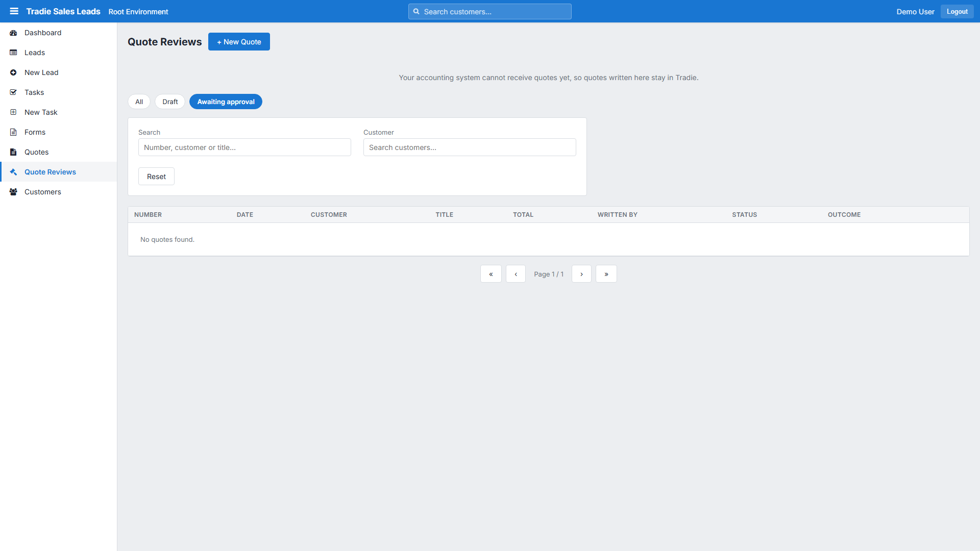Click the Leads list icon
This screenshot has width=980, height=551.
(13, 53)
